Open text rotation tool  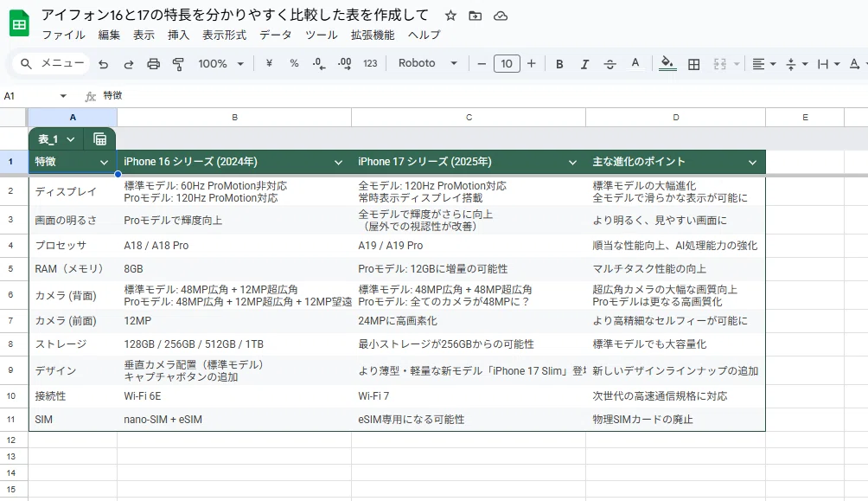(856, 64)
